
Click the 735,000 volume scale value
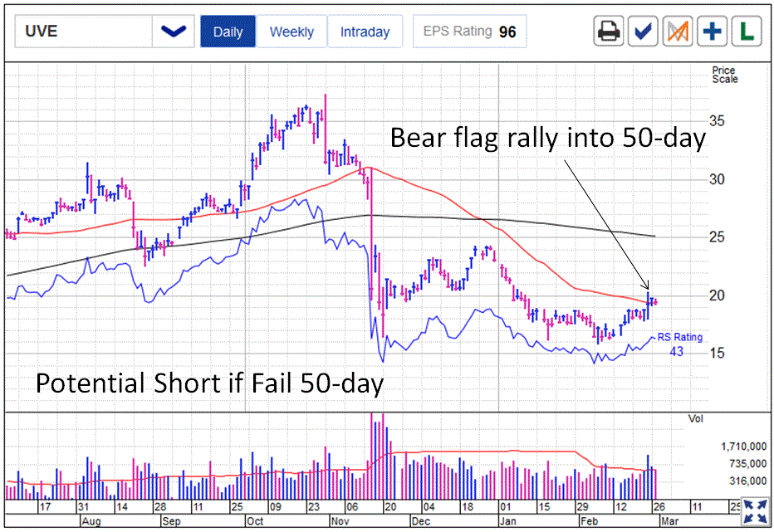click(x=747, y=464)
